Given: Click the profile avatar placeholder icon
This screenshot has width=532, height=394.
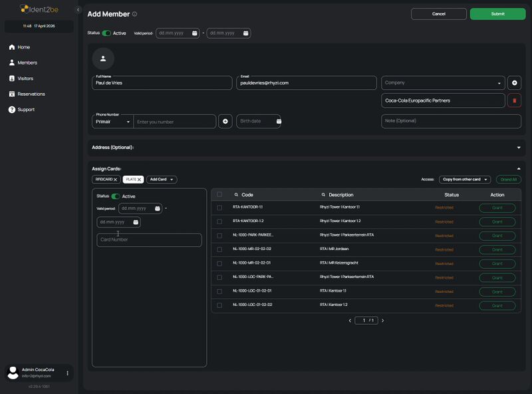Looking at the screenshot, I should (103, 59).
